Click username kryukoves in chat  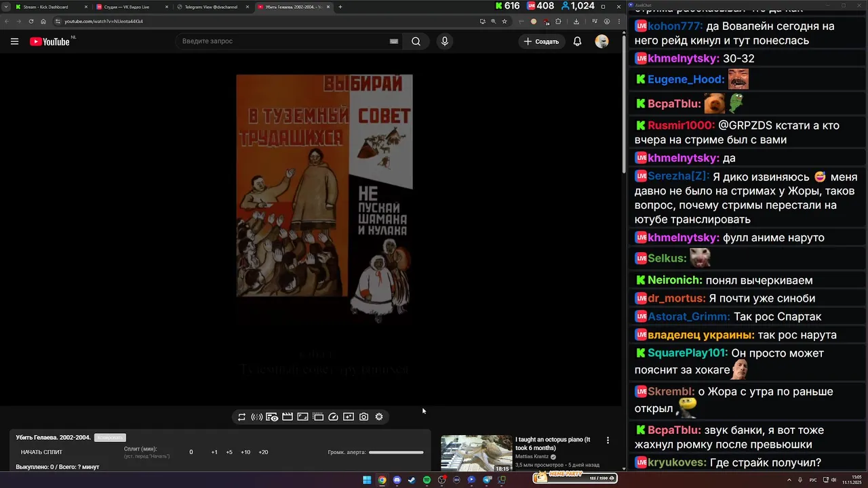[676, 463]
